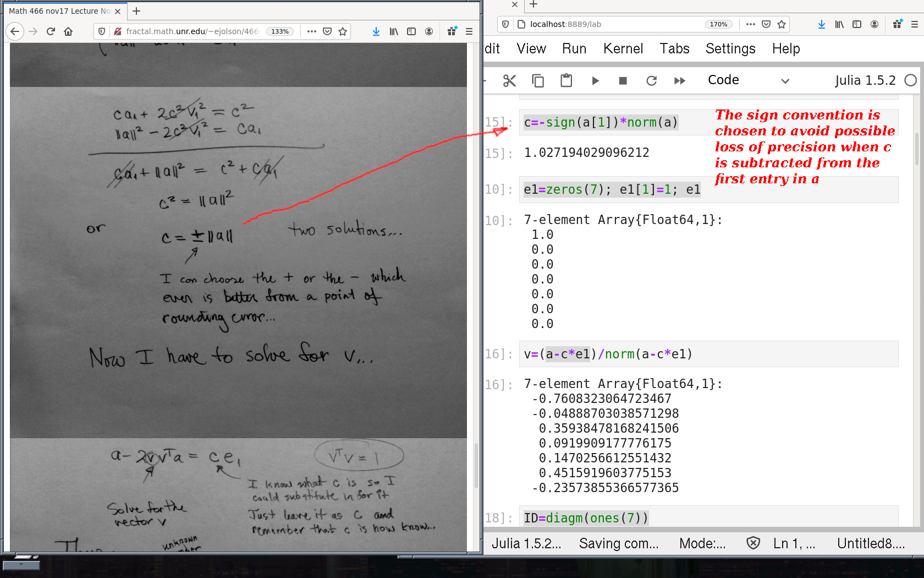
Task: Restart the kernel with the circular arrow
Action: coord(651,81)
